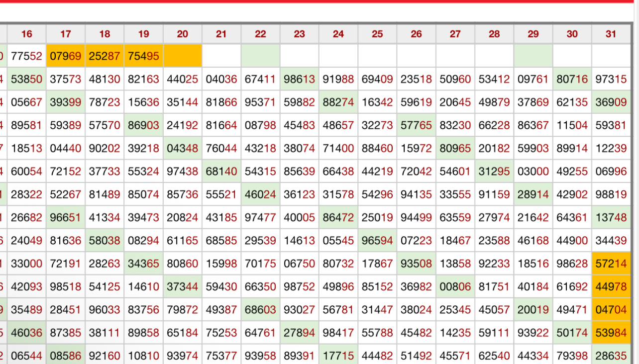Screen dimensions: 639x364
Task: Select highlighted number 75495
Action: coord(143,56)
